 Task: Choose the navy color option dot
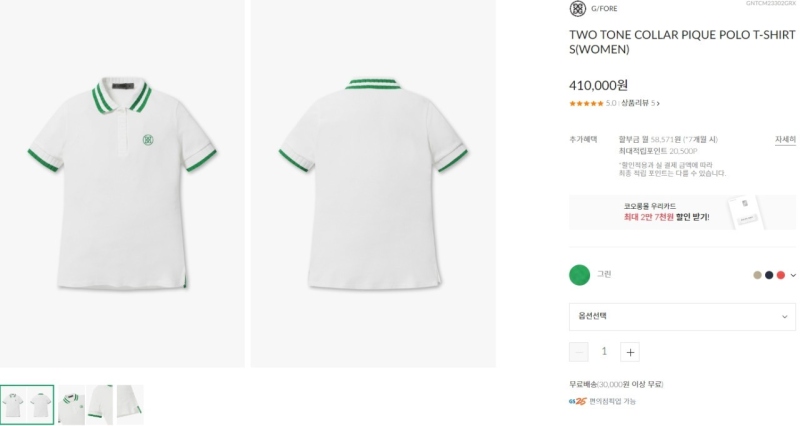[x=769, y=275]
